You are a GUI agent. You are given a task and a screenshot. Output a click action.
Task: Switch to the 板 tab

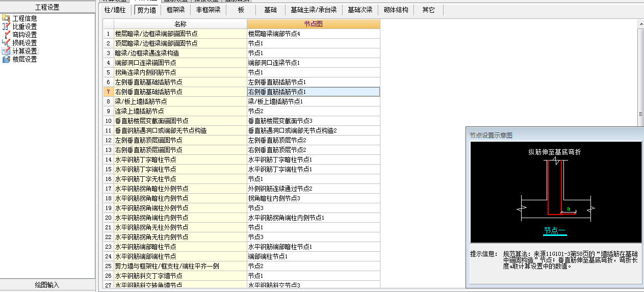coord(241,10)
